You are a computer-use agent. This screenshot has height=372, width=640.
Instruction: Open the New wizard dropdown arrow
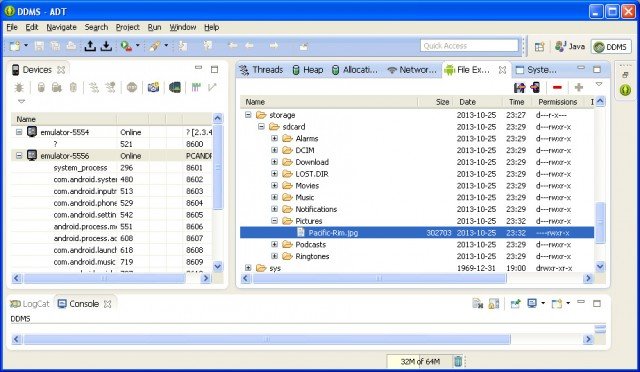click(x=26, y=45)
